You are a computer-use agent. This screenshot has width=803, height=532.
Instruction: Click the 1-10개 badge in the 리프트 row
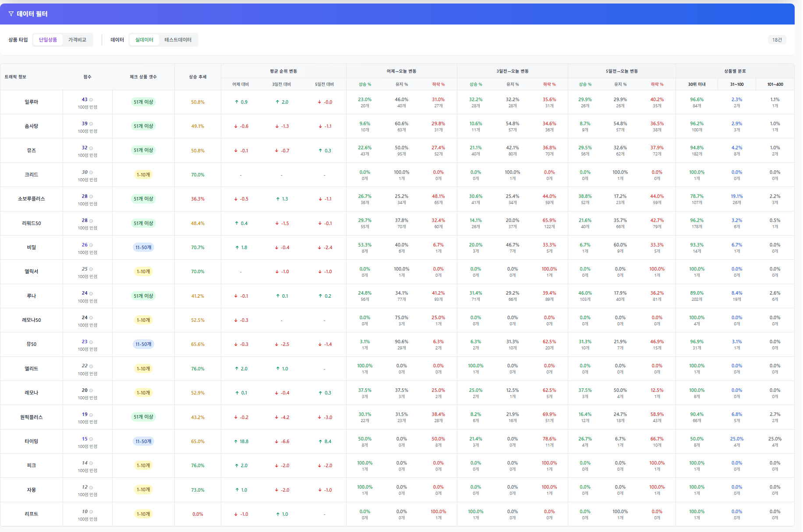(x=143, y=514)
